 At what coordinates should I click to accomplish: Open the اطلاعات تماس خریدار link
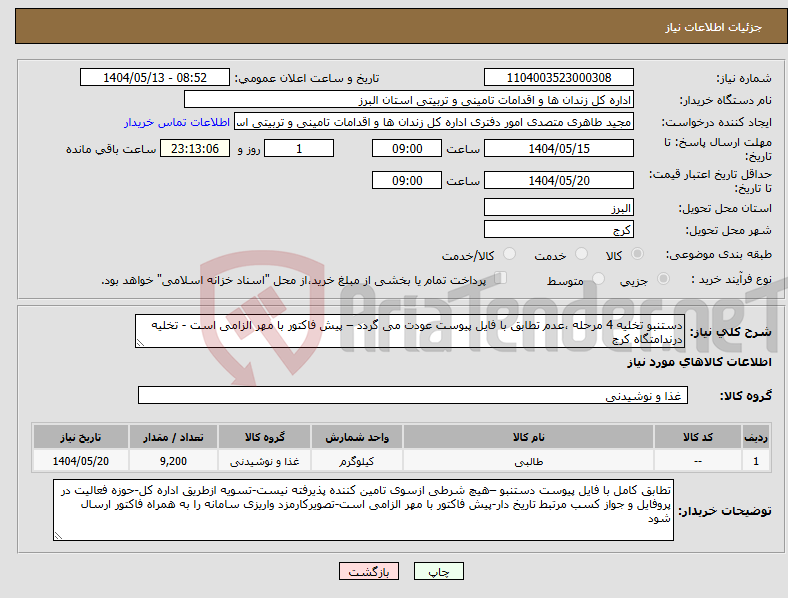coord(177,122)
